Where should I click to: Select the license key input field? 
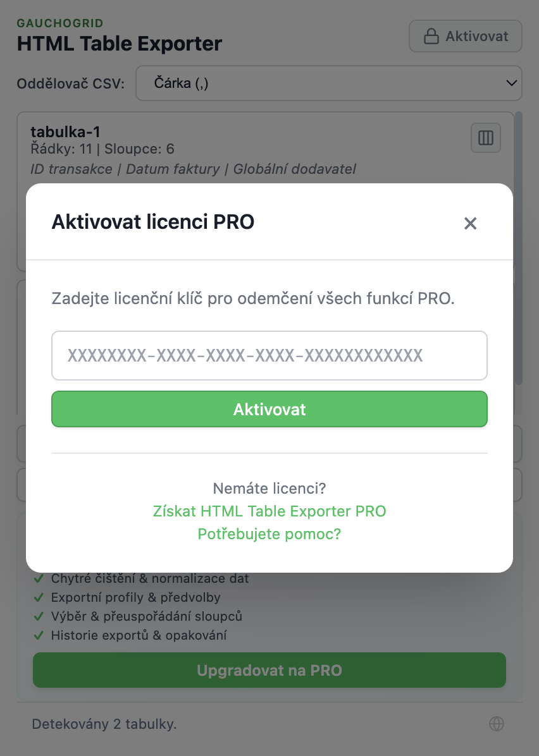click(x=269, y=355)
